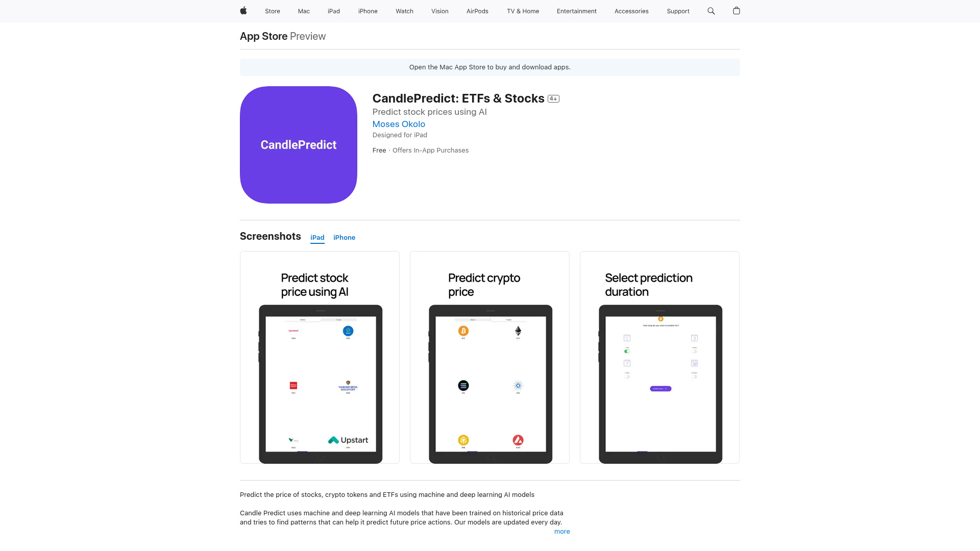
Task: Toggle the In-App Purchases indicator
Action: click(x=430, y=150)
